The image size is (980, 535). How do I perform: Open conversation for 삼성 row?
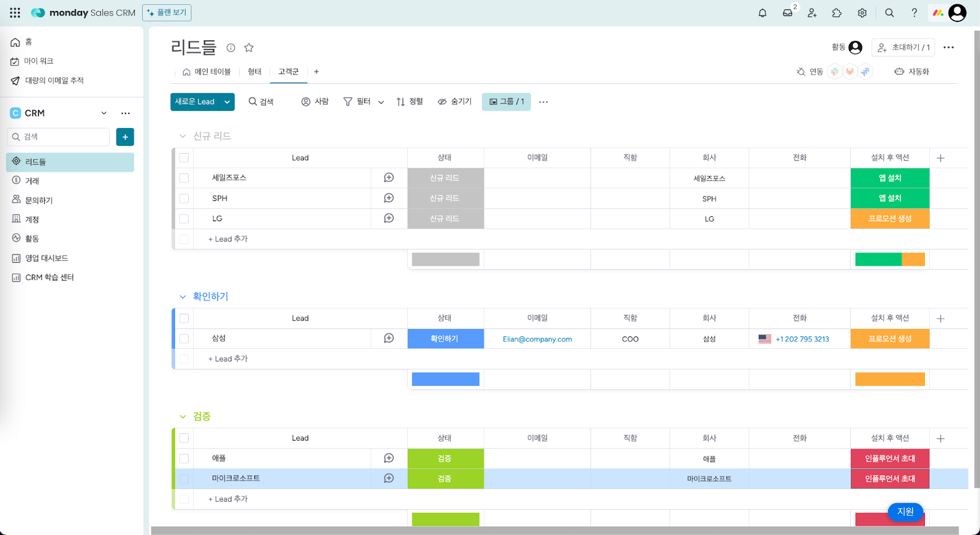pos(389,338)
